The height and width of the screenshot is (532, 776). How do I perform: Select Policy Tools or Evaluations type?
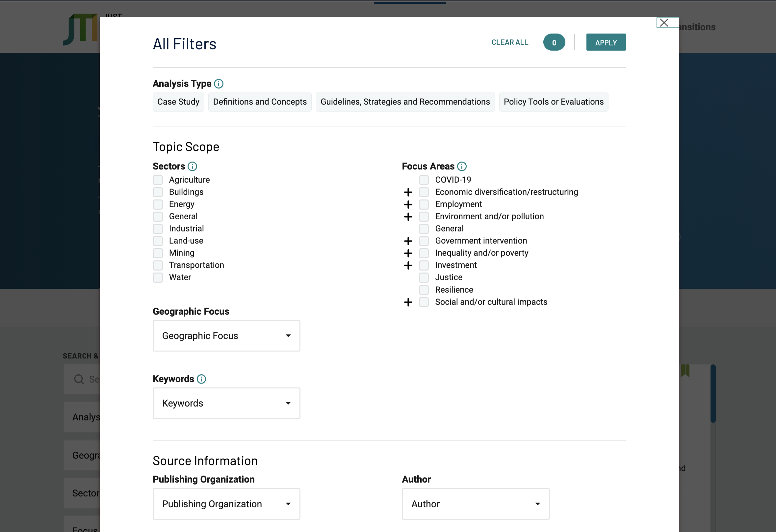point(553,102)
